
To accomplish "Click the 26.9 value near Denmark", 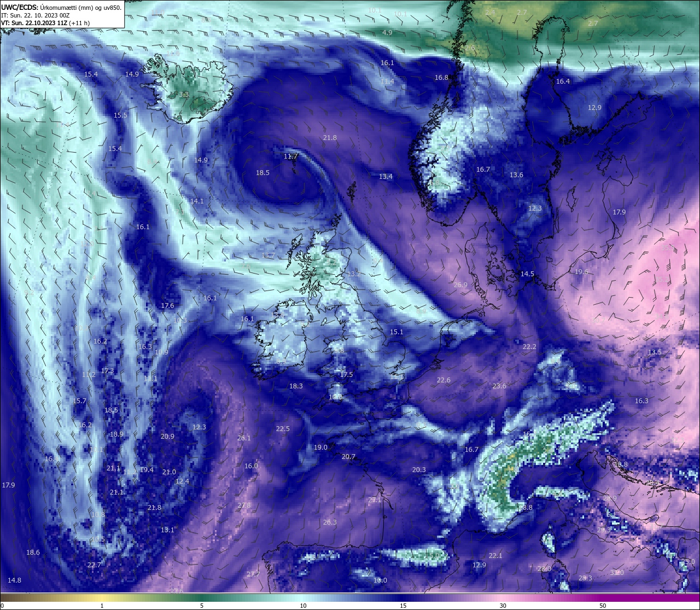I will tap(460, 285).
